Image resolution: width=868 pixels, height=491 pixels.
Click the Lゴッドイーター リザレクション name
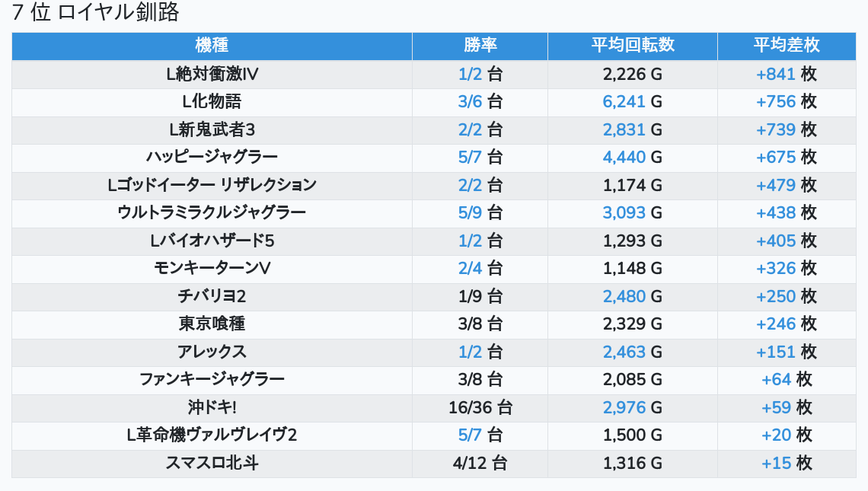pyautogui.click(x=212, y=185)
